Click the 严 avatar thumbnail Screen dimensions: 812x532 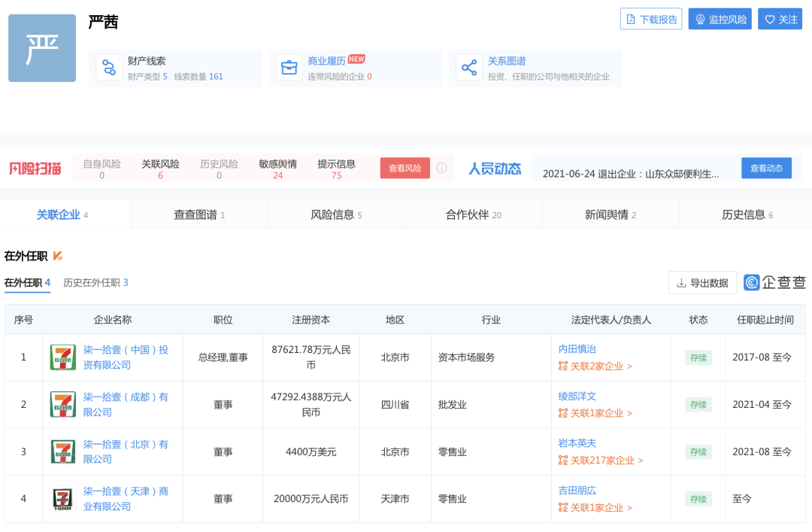(x=42, y=48)
